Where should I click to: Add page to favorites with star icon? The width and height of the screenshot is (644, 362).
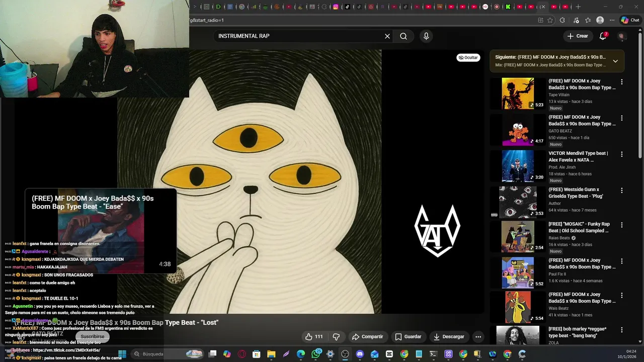(x=550, y=20)
